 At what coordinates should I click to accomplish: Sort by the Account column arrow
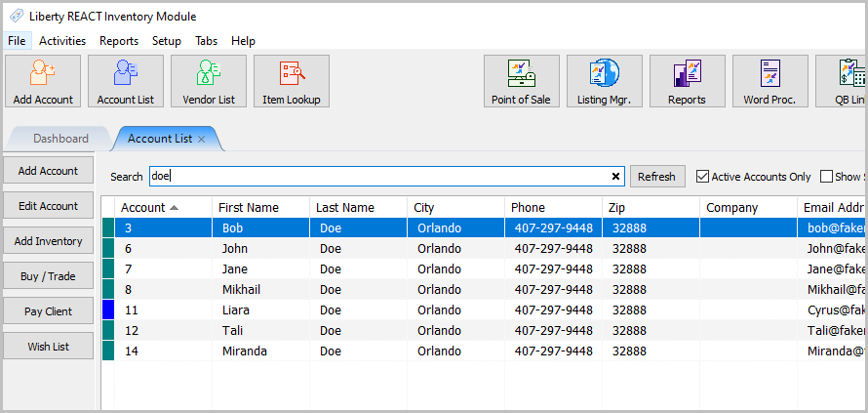pyautogui.click(x=174, y=208)
